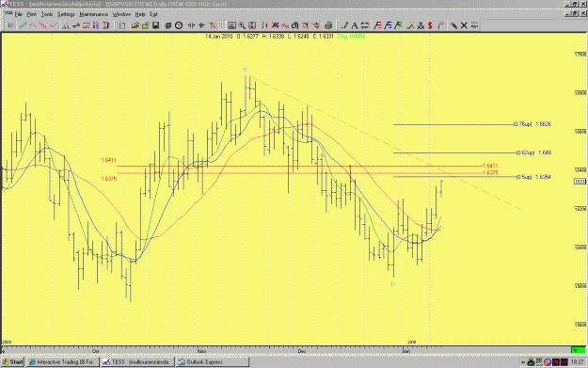Click the stacked windows icon
The width and height of the screenshot is (588, 368).
tap(168, 25)
